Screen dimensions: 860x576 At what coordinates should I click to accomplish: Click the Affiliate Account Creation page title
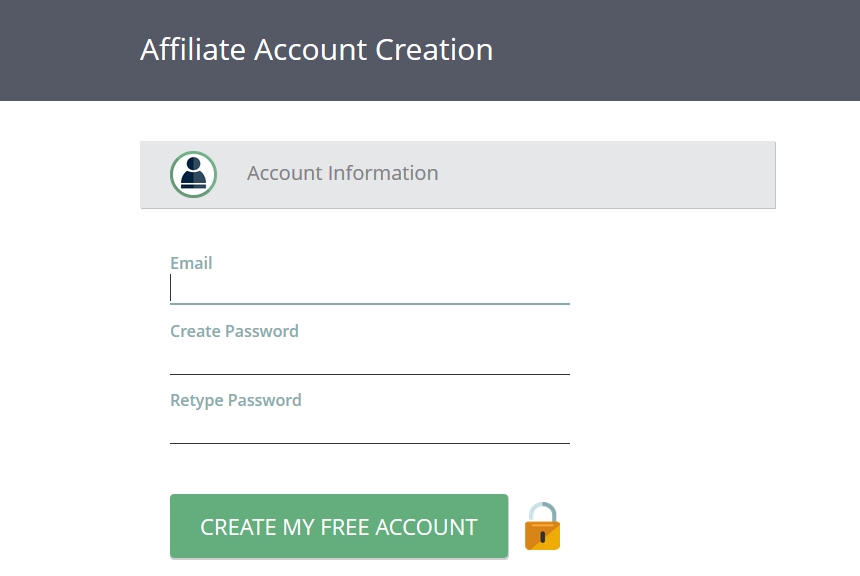pos(316,50)
